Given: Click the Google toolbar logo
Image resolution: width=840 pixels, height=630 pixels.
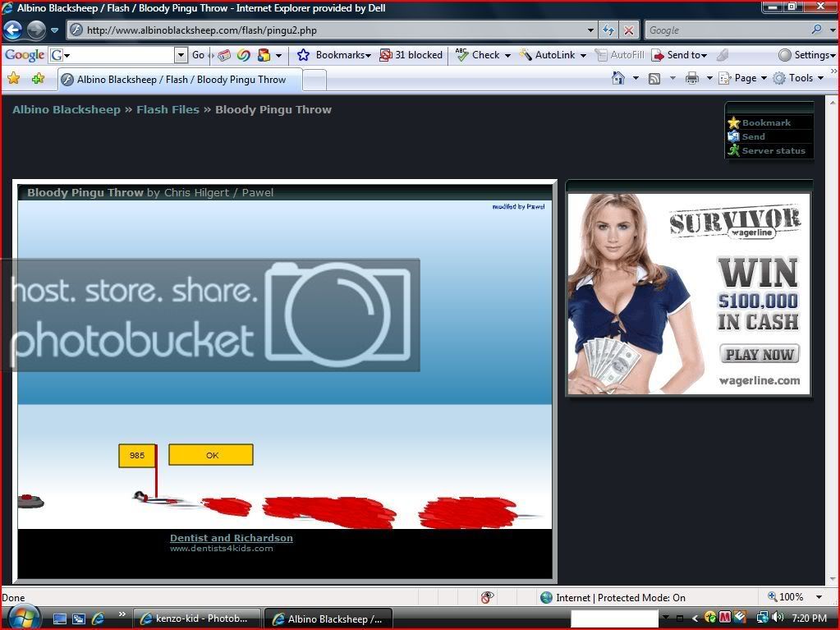Looking at the screenshot, I should click(24, 55).
